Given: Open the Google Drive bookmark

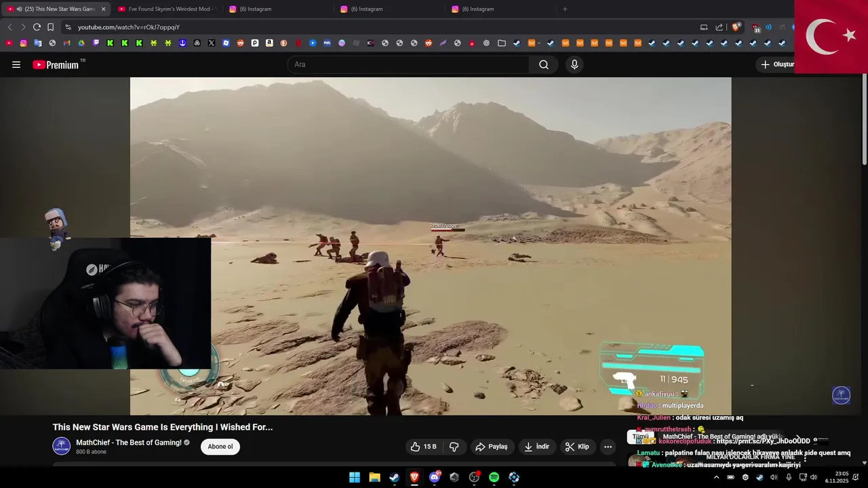Looking at the screenshot, I should pyautogui.click(x=81, y=43).
